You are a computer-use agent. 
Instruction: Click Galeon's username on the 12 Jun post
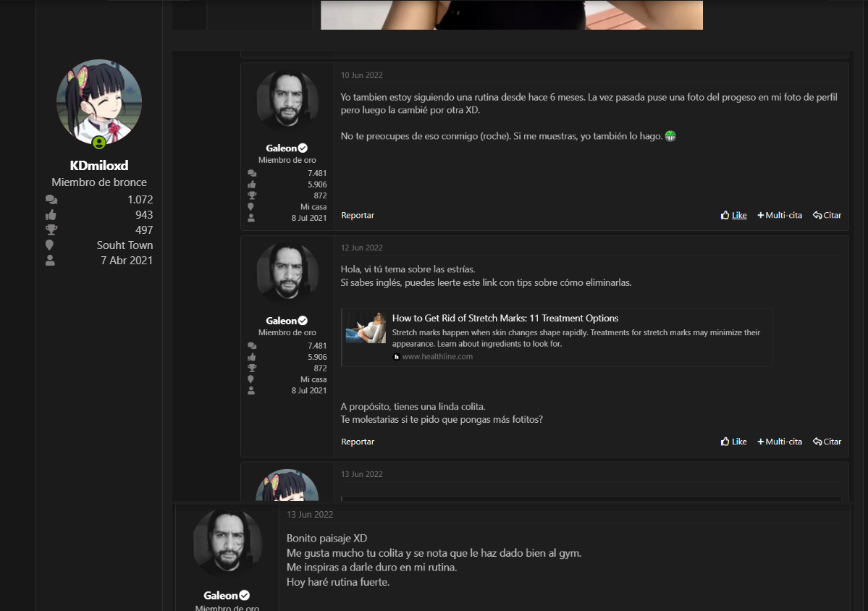coord(282,321)
